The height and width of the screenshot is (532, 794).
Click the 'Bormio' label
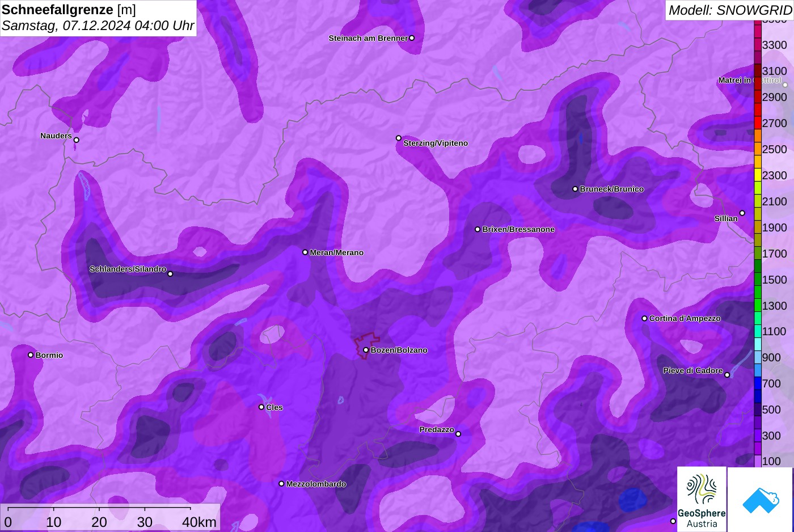pos(49,355)
